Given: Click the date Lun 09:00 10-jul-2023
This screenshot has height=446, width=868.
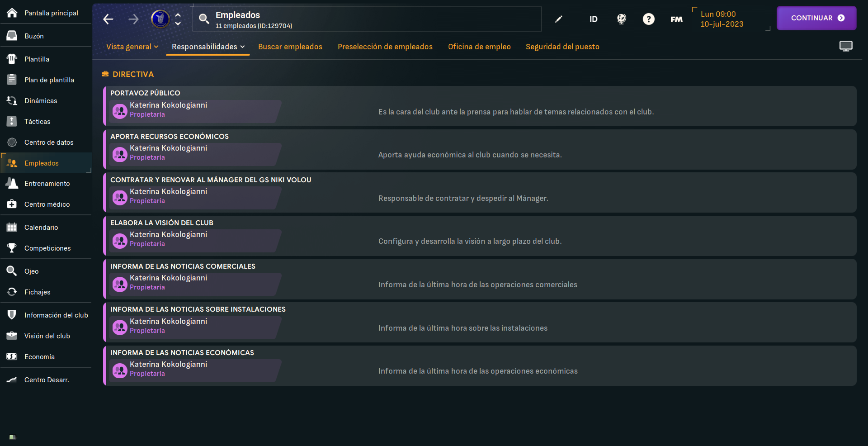Looking at the screenshot, I should click(x=722, y=19).
